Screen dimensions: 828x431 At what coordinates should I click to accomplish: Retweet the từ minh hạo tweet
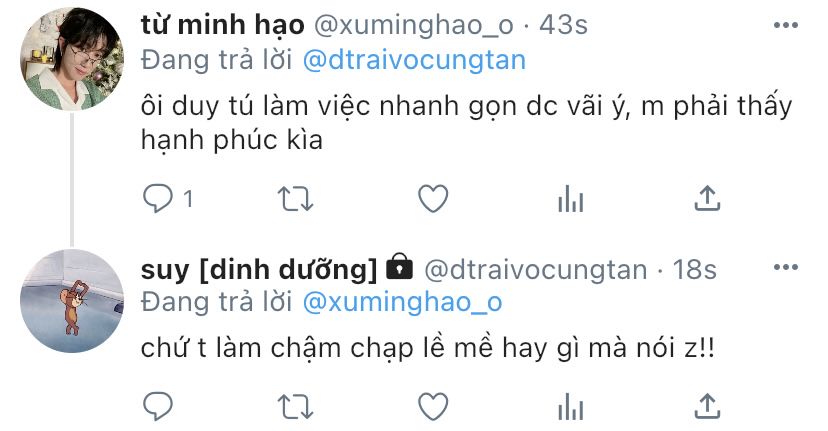tap(296, 199)
